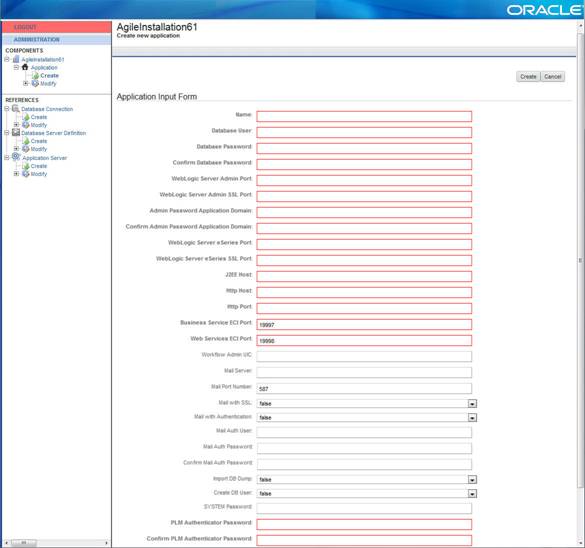Select Create link under Application Server

[39, 166]
